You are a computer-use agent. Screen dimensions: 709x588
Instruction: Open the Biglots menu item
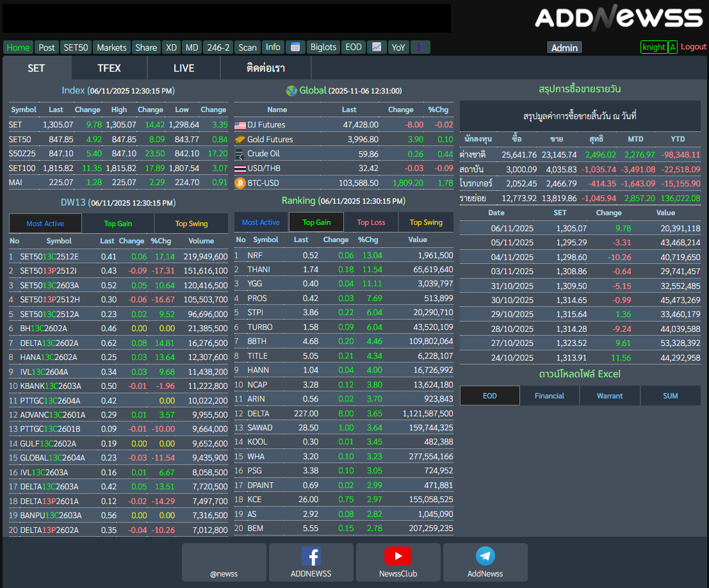pyautogui.click(x=323, y=47)
